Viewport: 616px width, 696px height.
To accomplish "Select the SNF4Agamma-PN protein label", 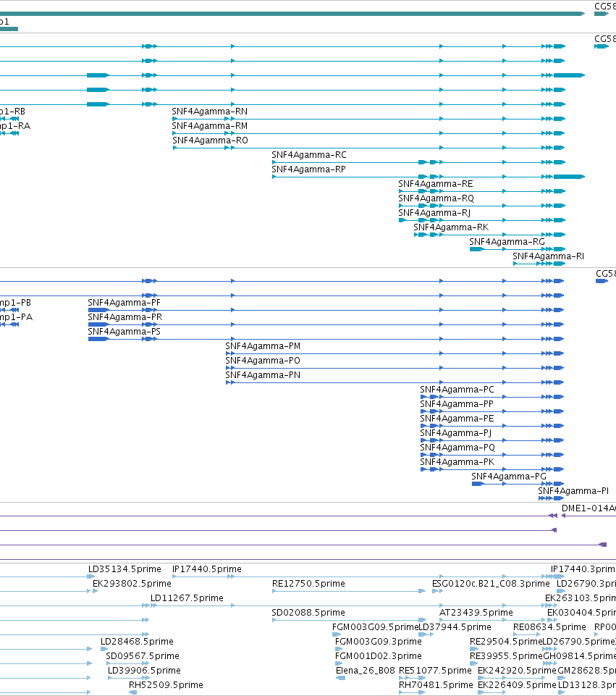I will [x=263, y=375].
